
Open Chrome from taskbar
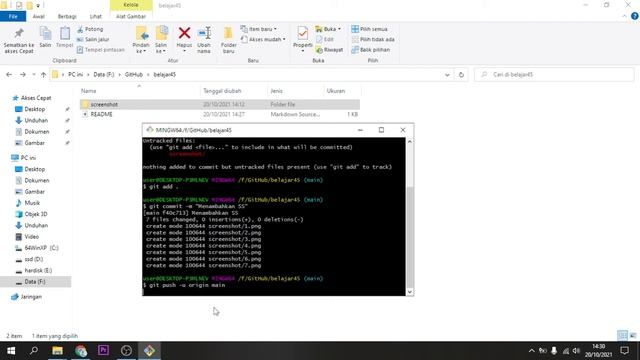point(81,351)
